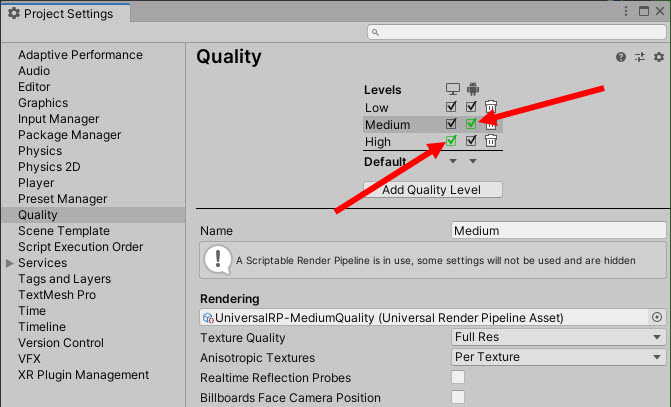The height and width of the screenshot is (407, 671).
Task: Open Editor settings
Action: (x=34, y=87)
